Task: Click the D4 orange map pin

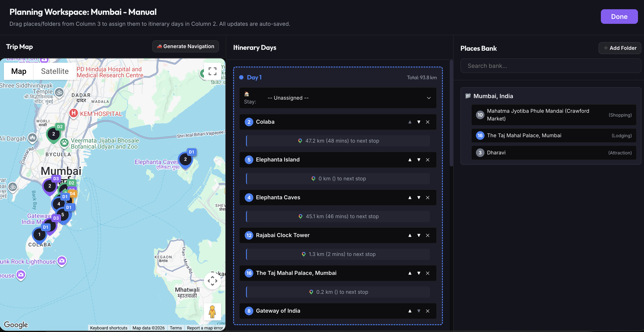Action: point(72,193)
